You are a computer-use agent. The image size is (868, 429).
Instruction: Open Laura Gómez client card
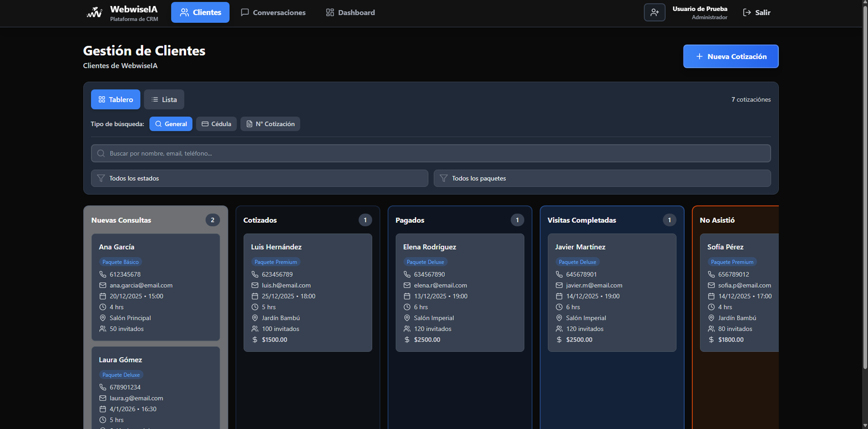(x=156, y=388)
